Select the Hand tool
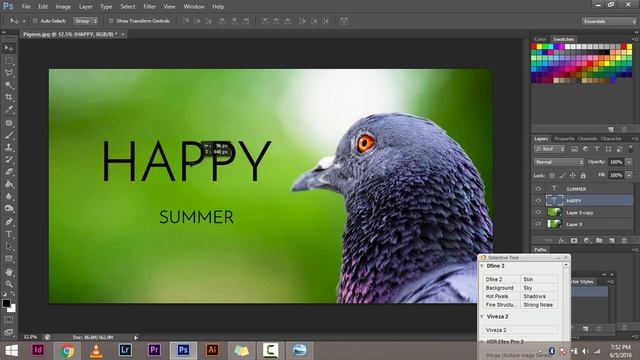Screen dimensions: 640x360 click(9, 272)
